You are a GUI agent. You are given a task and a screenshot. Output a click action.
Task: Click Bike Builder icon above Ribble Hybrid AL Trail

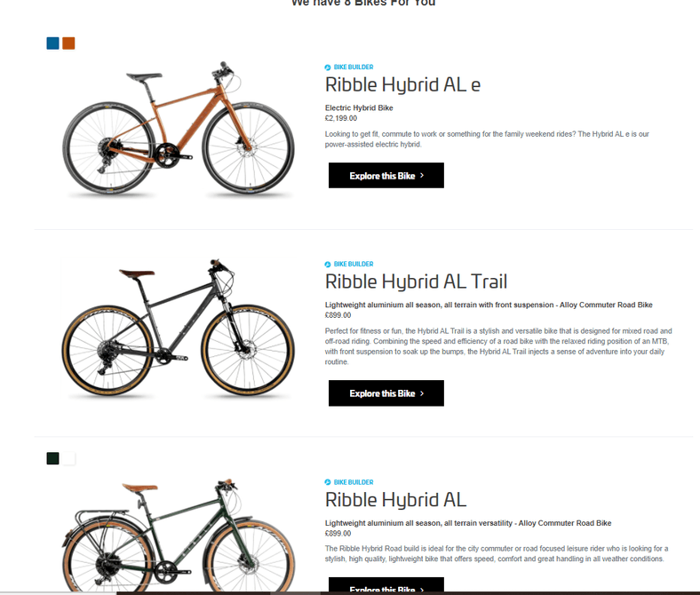tap(328, 265)
